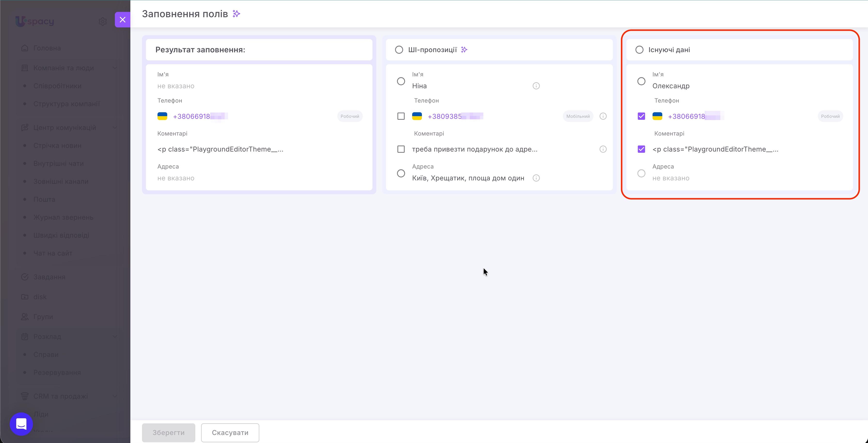Uncheck existing comment PlaygroundEditorTheme checkbox
This screenshot has width=868, height=443.
(641, 149)
